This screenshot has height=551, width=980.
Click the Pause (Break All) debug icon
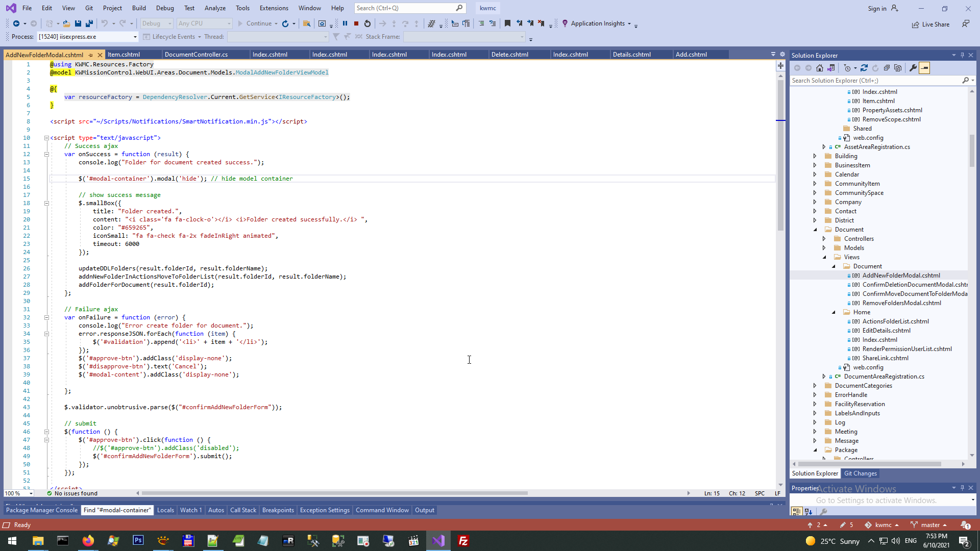pyautogui.click(x=345, y=23)
